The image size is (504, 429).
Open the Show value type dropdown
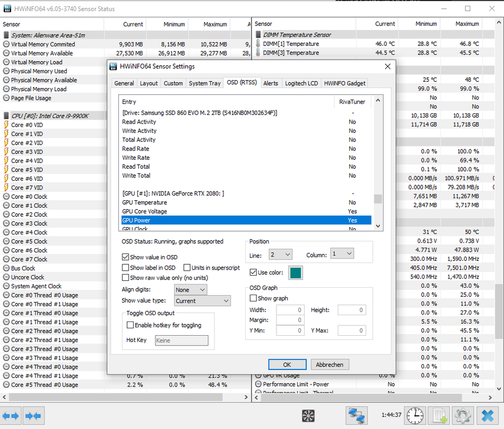(202, 301)
